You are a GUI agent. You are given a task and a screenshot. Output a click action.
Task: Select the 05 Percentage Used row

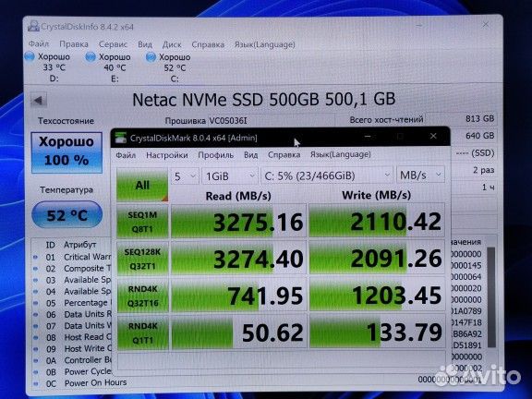[72, 303]
